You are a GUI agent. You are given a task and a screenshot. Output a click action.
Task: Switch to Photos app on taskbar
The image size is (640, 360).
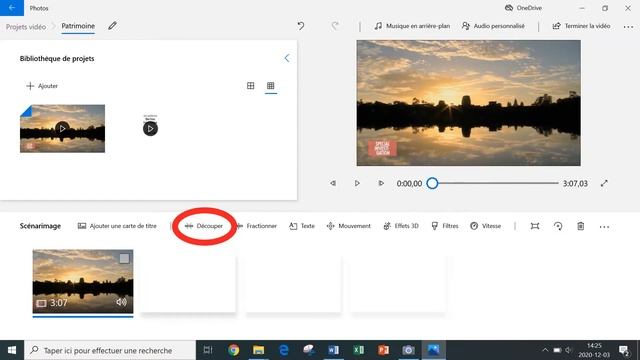coord(433,350)
